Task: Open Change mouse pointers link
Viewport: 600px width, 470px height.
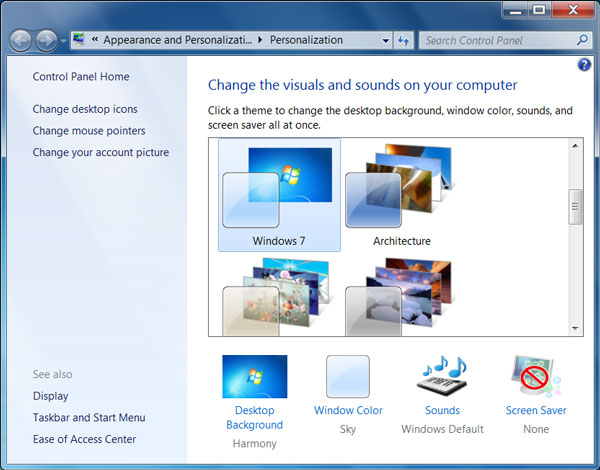Action: pyautogui.click(x=89, y=131)
